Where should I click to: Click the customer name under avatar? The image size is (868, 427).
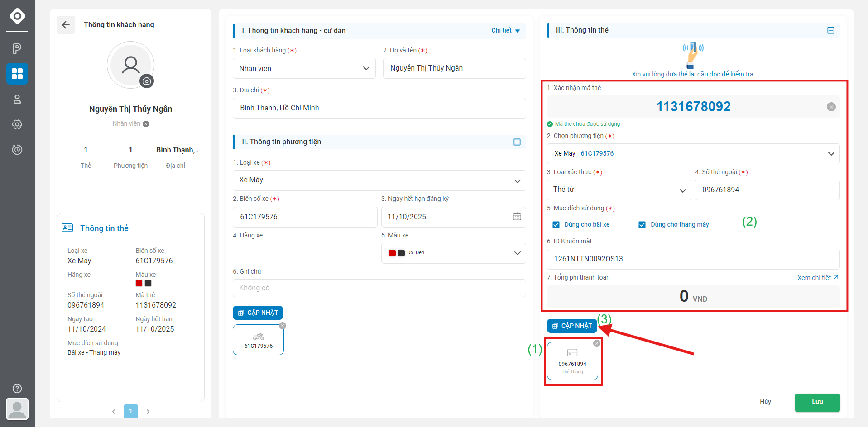131,109
